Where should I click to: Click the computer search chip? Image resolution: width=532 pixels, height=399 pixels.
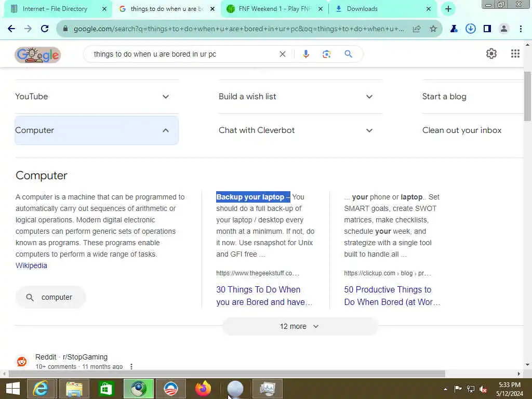click(50, 297)
